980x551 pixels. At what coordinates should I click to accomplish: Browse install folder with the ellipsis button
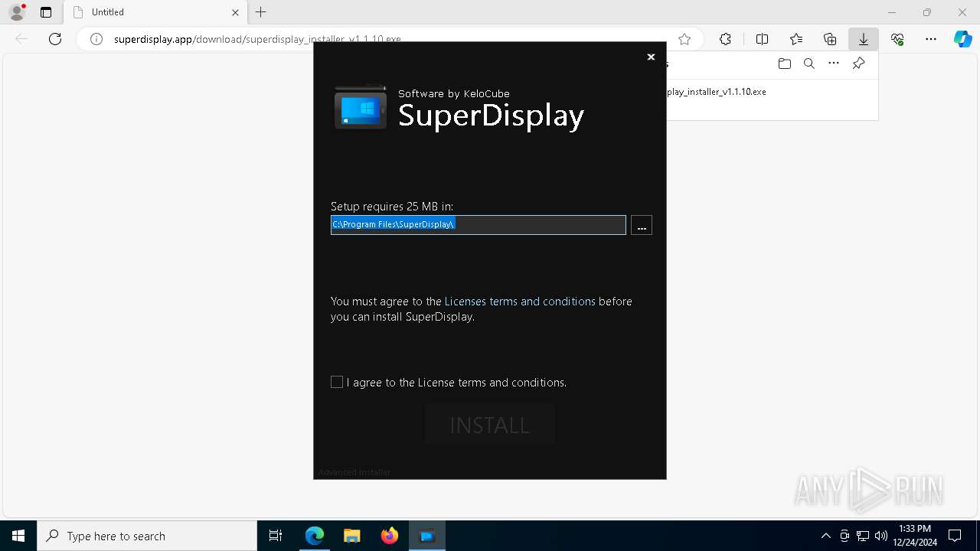(642, 225)
